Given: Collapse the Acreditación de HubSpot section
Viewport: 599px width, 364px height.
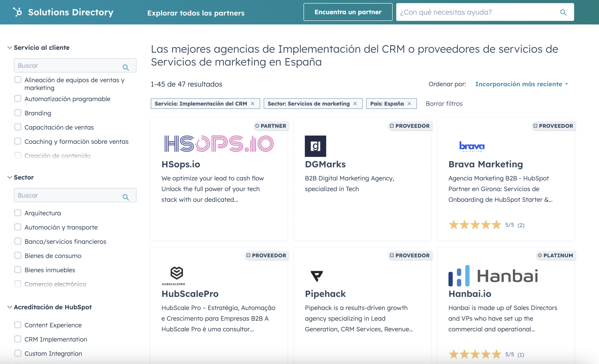Looking at the screenshot, I should (x=10, y=307).
